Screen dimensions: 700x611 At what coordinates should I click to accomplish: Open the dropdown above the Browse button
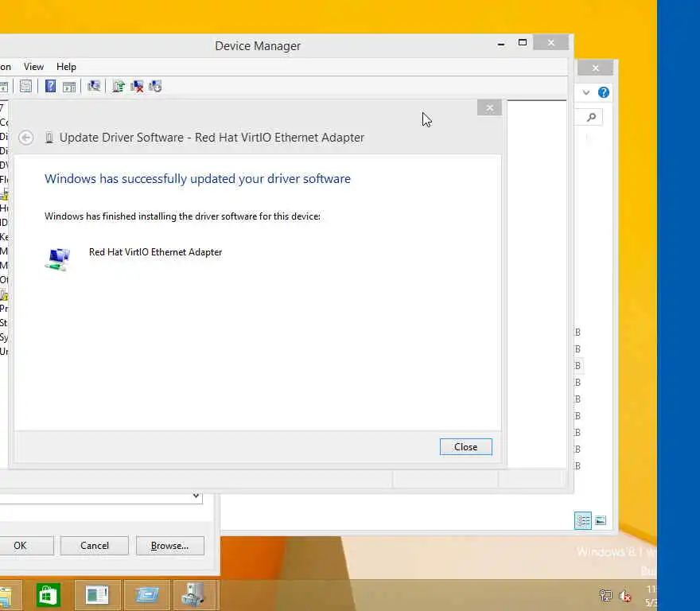click(x=196, y=496)
